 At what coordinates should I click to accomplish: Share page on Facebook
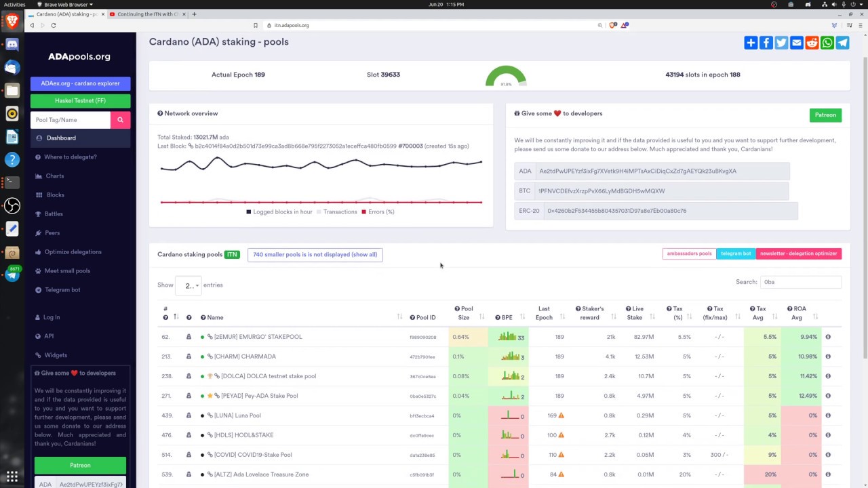(x=766, y=43)
